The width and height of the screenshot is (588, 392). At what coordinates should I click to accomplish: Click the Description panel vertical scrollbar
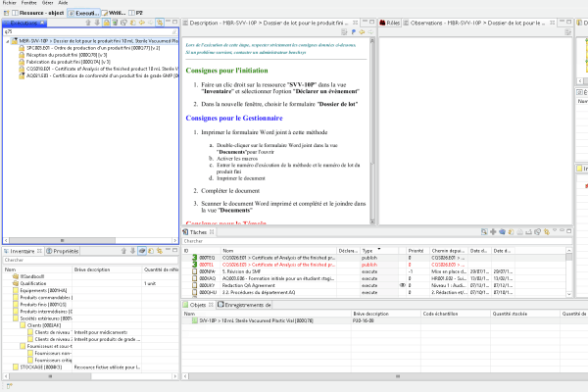point(372,131)
